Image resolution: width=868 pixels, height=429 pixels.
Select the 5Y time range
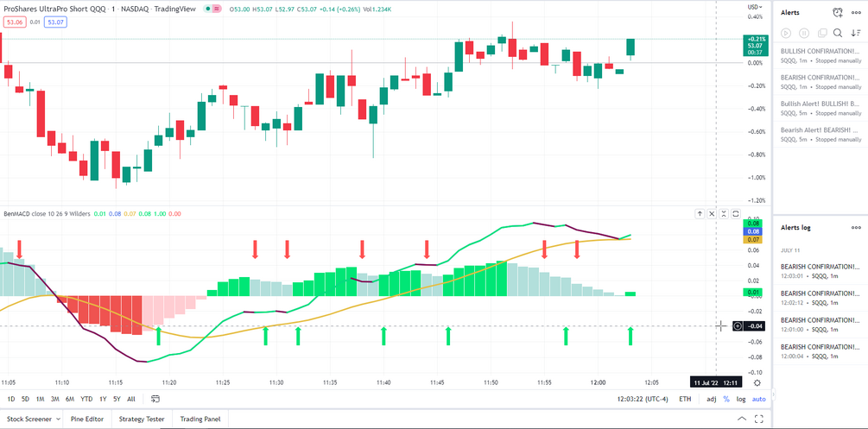coord(117,399)
